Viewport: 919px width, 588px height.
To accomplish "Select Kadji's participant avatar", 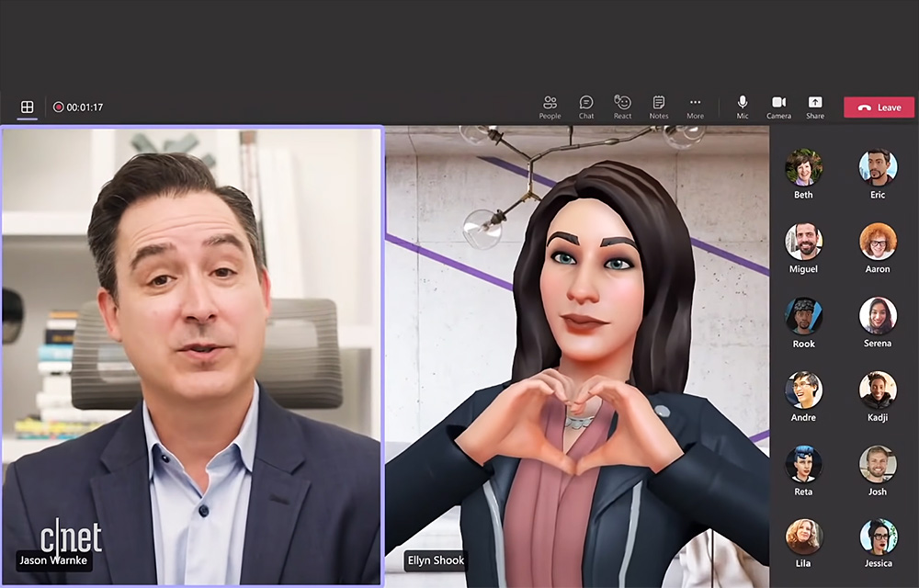I will pos(878,390).
